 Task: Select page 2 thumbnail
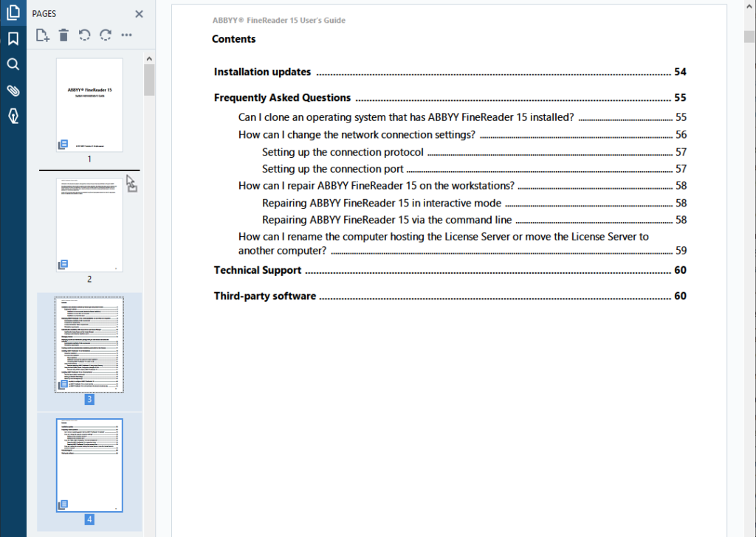[x=89, y=225]
